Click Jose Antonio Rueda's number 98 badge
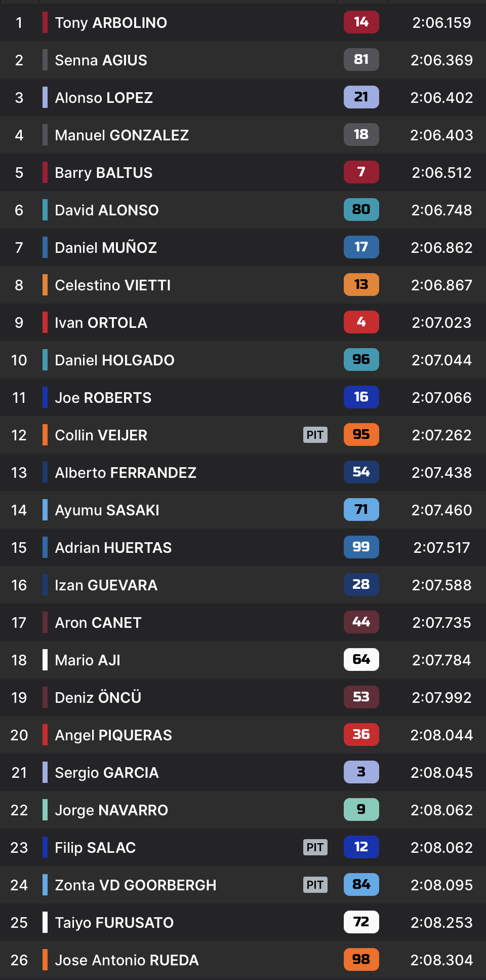 [x=361, y=960]
